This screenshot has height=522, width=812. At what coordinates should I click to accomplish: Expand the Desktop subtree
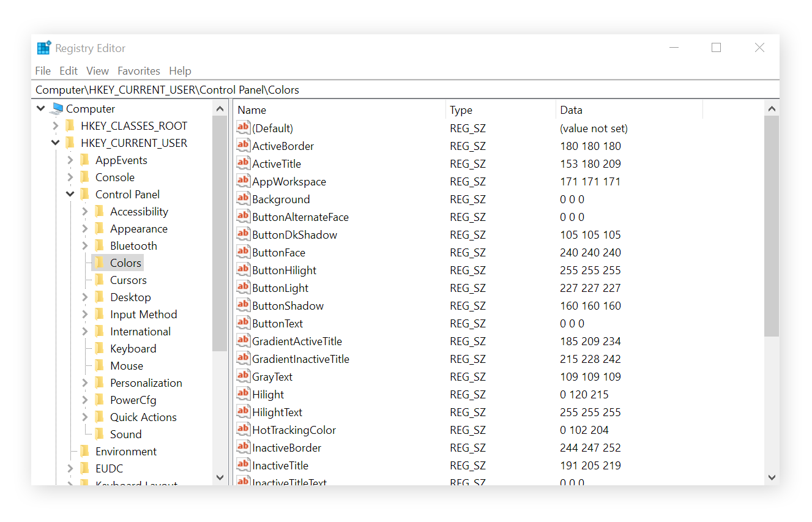[x=84, y=297]
